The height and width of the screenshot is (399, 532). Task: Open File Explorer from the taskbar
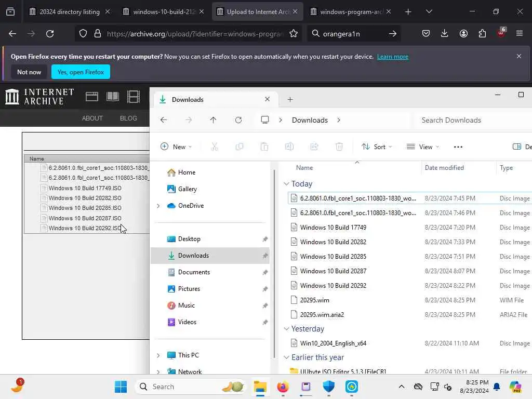coord(260,387)
